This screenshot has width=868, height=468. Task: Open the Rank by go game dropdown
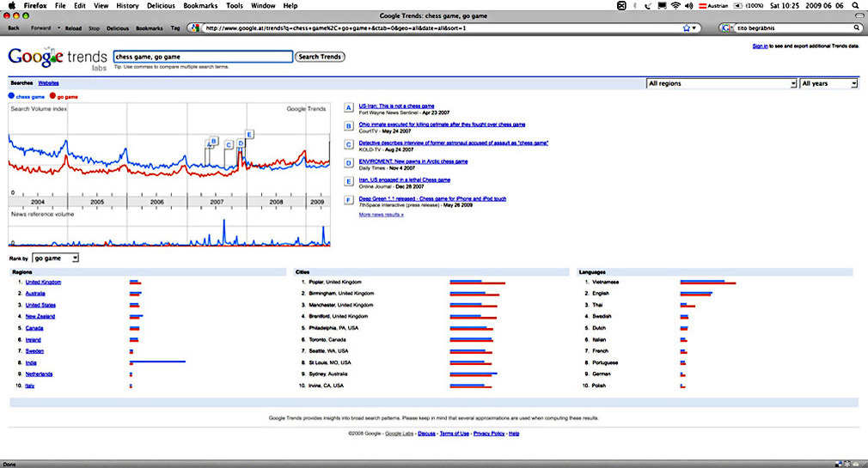(x=55, y=258)
